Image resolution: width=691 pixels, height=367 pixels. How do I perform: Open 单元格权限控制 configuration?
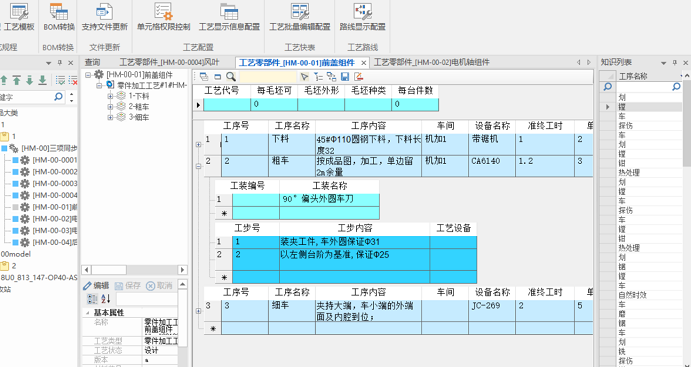click(163, 17)
